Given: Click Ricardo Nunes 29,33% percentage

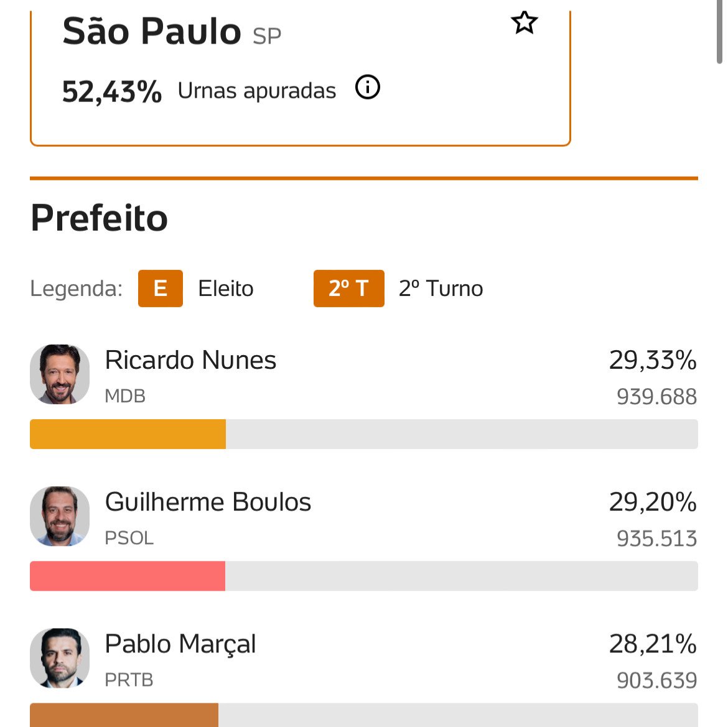Looking at the screenshot, I should (653, 360).
